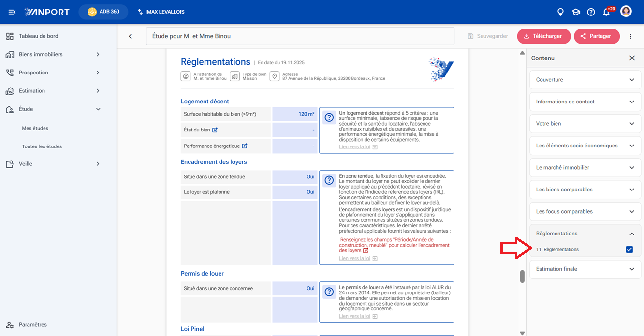Open the three-dot more options menu
This screenshot has width=644, height=336.
(x=630, y=36)
